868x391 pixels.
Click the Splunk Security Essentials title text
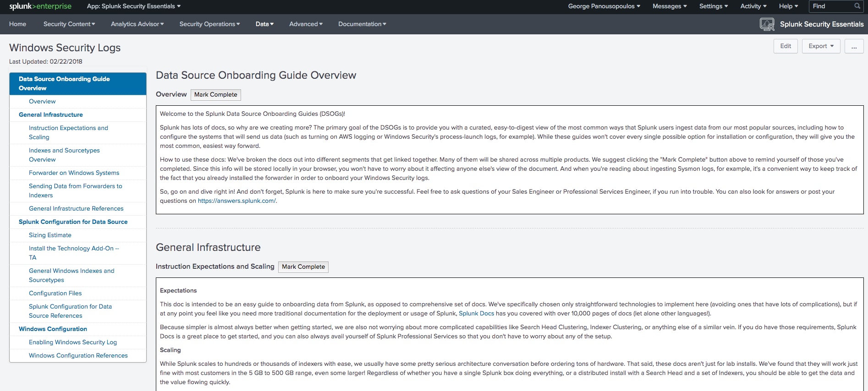tap(822, 24)
